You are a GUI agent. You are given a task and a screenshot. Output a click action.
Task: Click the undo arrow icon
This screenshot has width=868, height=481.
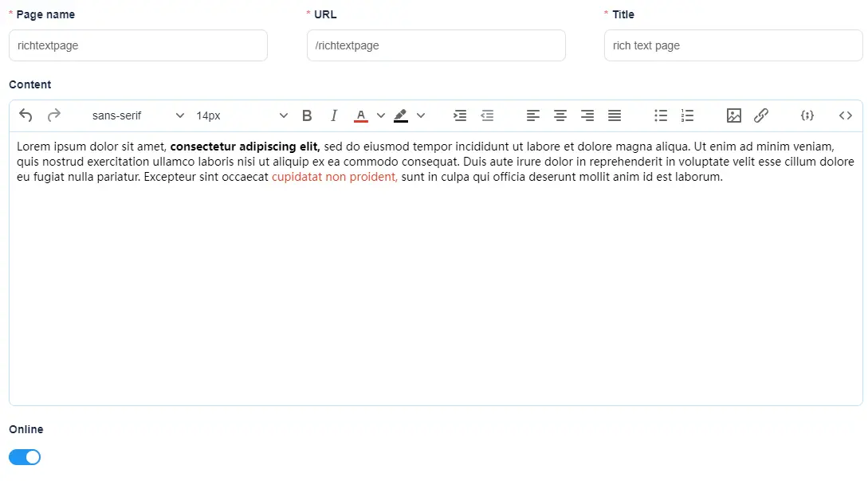point(26,115)
